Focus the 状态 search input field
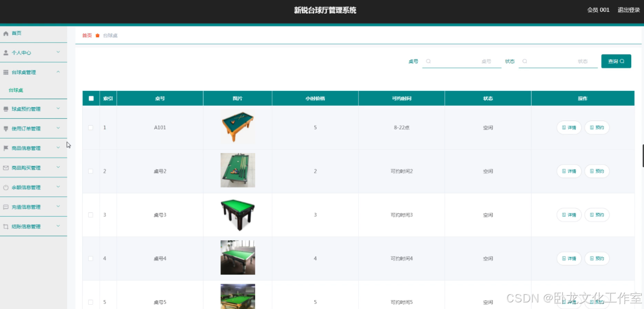644x309 pixels. point(558,61)
